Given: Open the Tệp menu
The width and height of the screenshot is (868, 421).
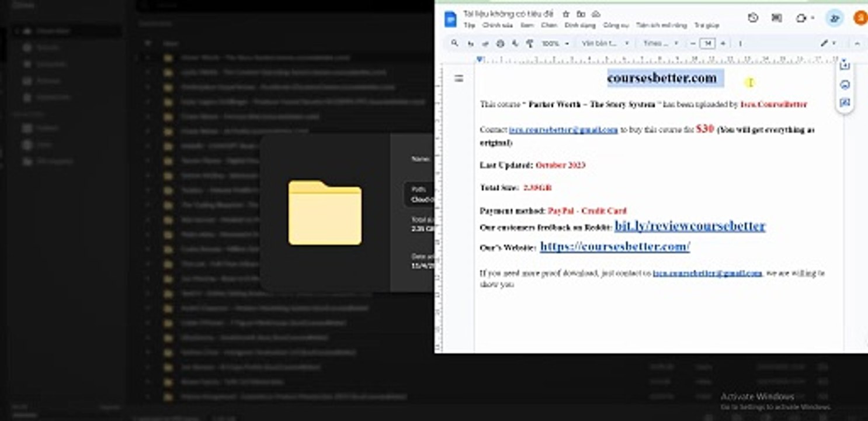Looking at the screenshot, I should (x=469, y=26).
